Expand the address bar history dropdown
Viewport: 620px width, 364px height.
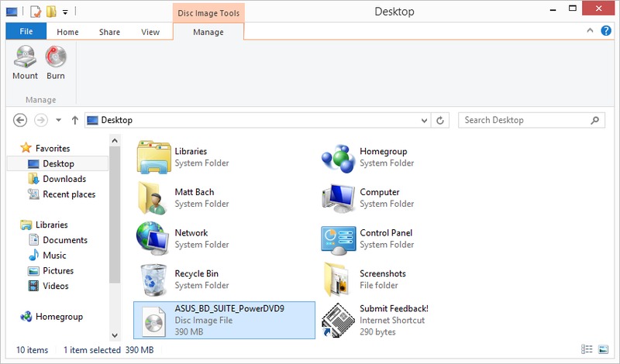point(424,120)
